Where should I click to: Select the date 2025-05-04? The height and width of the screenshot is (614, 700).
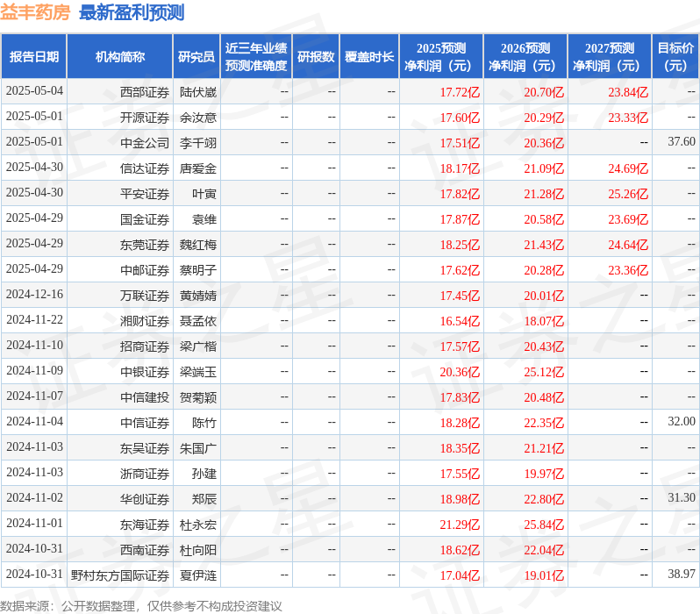point(34,90)
